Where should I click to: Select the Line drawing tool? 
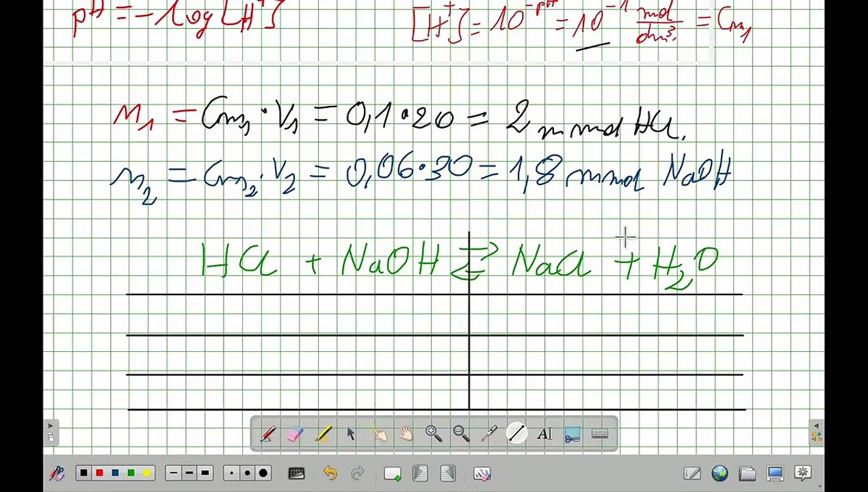(x=516, y=434)
